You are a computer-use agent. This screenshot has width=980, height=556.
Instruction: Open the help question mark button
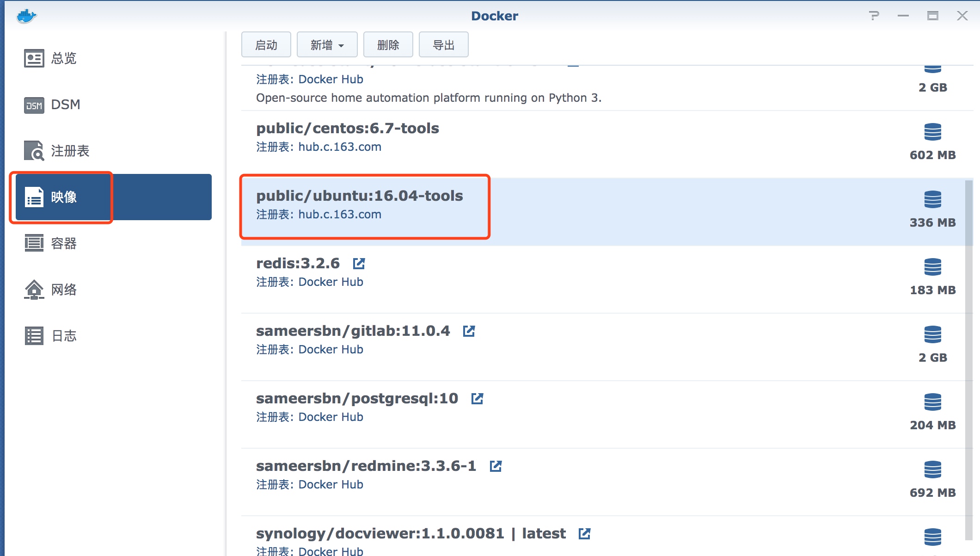[x=874, y=16]
